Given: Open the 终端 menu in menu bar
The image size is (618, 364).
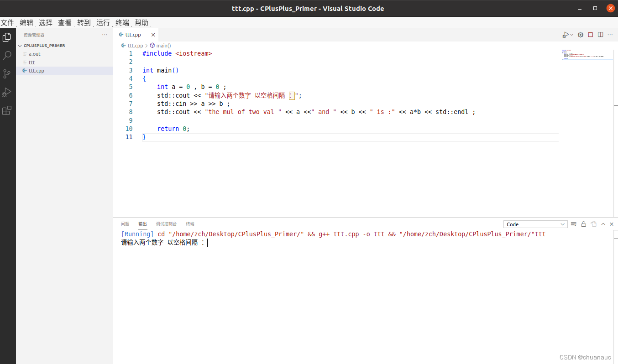Looking at the screenshot, I should click(x=122, y=23).
